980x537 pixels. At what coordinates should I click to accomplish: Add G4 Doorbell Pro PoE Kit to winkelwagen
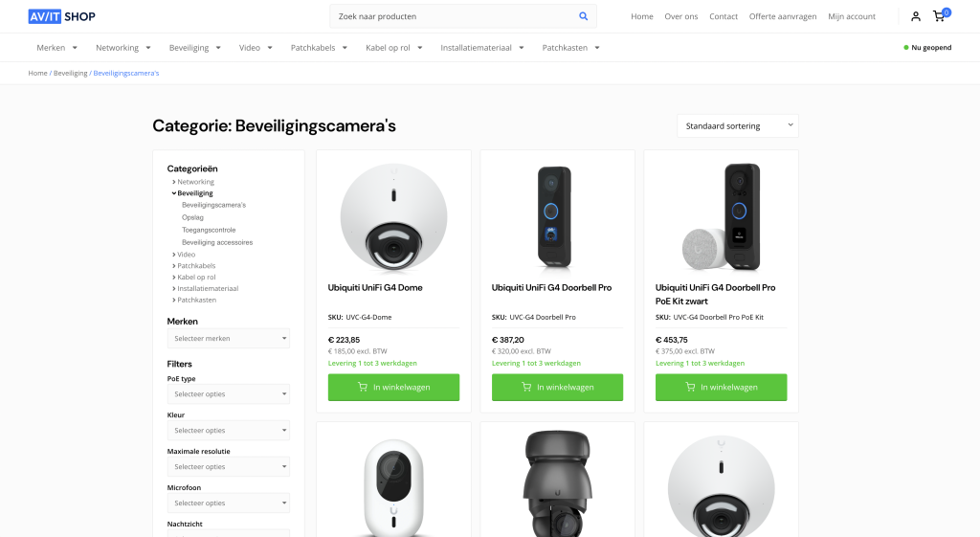point(722,387)
